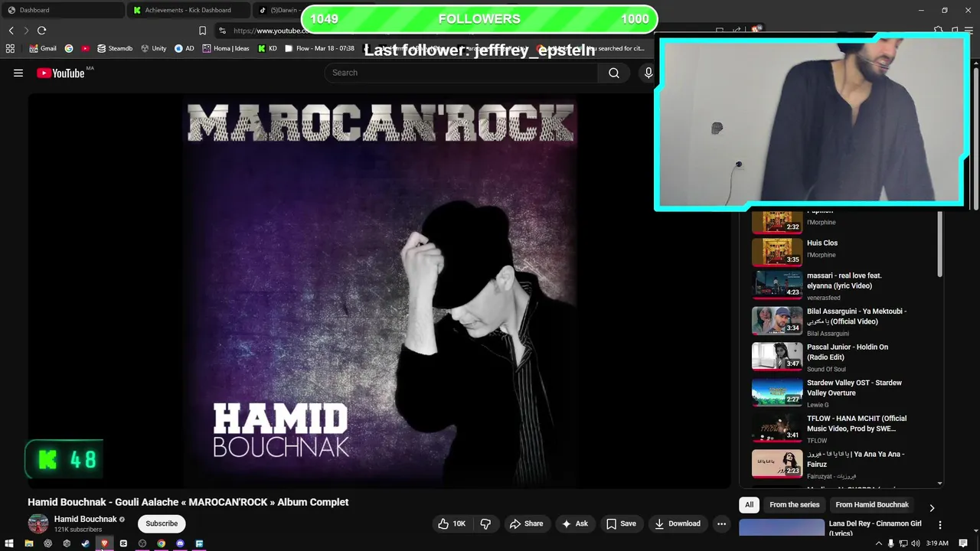Viewport: 980px width, 551px height.
Task: Switch to the Dashboard browser tab
Action: pyautogui.click(x=61, y=10)
